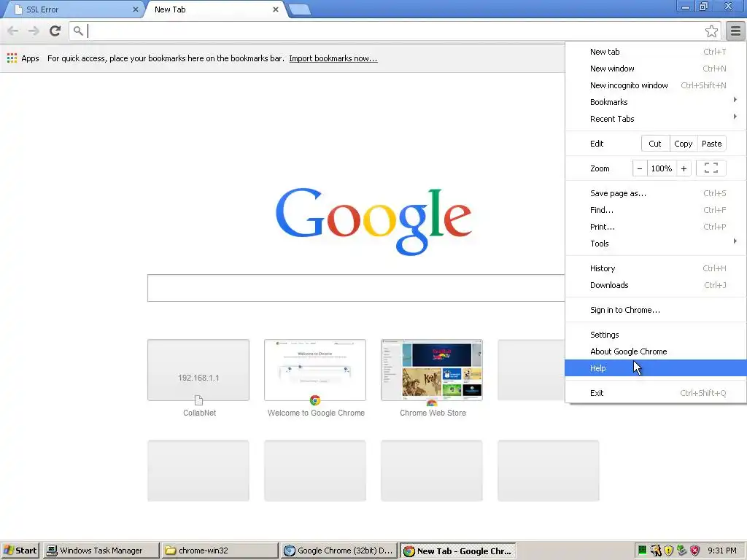Screen dimensions: 747x560
Task: Choose Exit from the menu
Action: point(656,393)
